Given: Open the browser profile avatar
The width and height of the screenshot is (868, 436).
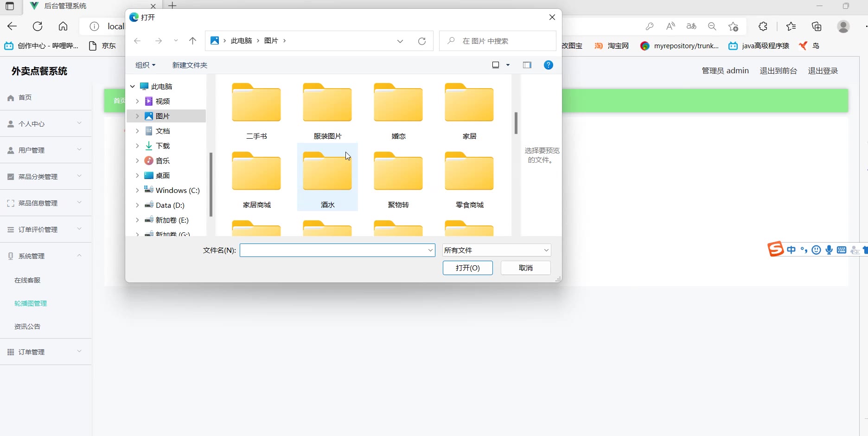Looking at the screenshot, I should (843, 26).
